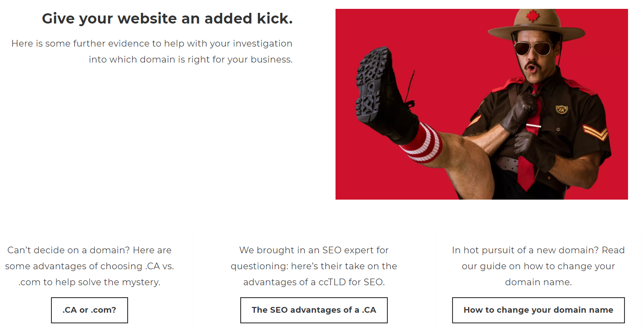Screen dimensions: 644x334
Task: Click the gold .CA badge on the shirt
Action: pyautogui.click(x=562, y=109)
